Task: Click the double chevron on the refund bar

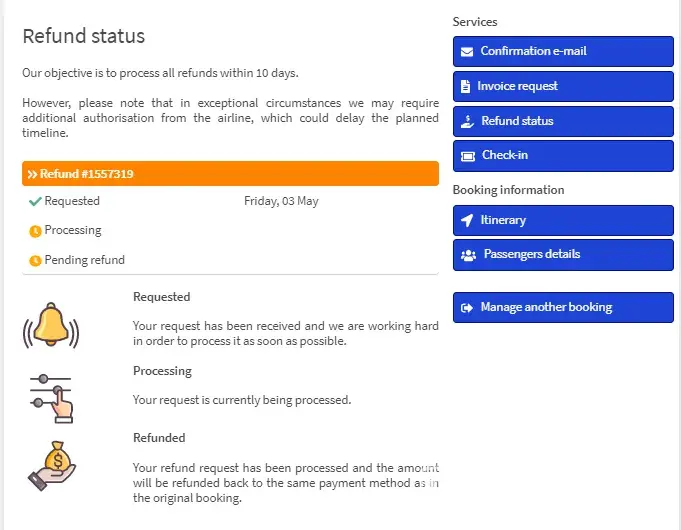Action: (x=32, y=174)
